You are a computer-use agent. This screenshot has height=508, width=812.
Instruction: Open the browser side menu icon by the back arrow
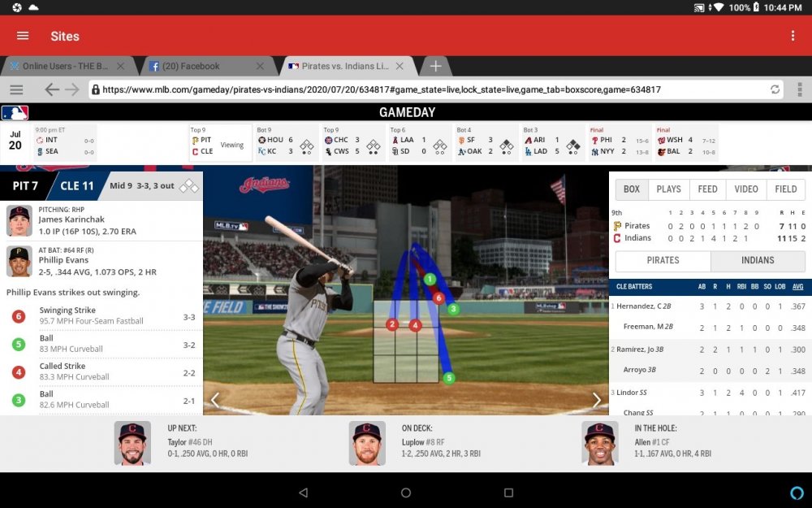pyautogui.click(x=16, y=89)
